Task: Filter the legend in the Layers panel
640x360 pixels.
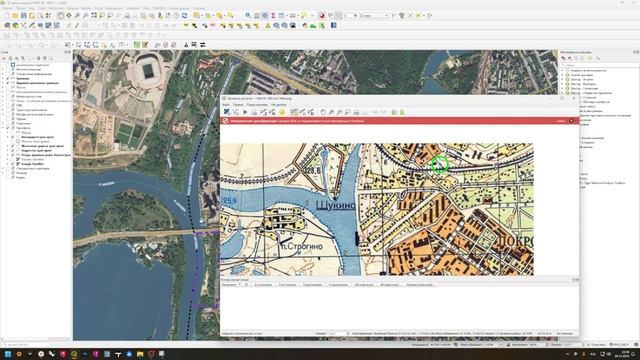Action: click(x=22, y=58)
